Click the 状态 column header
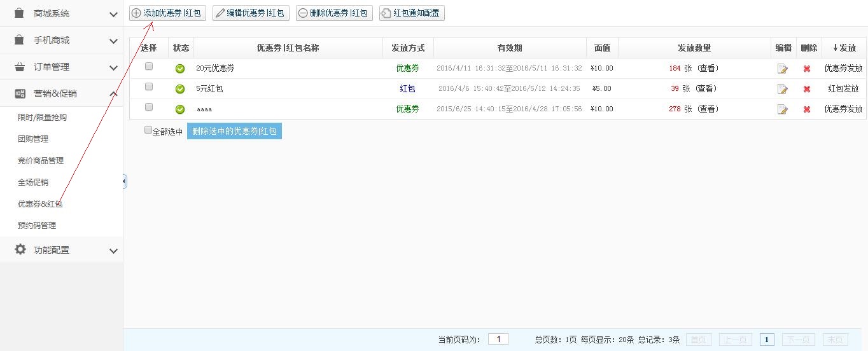This screenshot has width=868, height=351. pos(181,48)
